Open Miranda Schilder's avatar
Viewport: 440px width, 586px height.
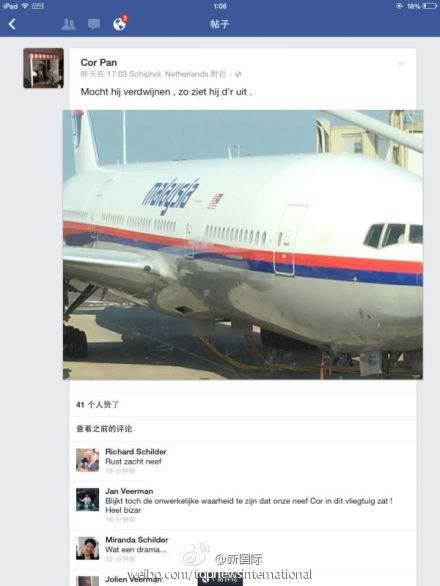click(87, 548)
